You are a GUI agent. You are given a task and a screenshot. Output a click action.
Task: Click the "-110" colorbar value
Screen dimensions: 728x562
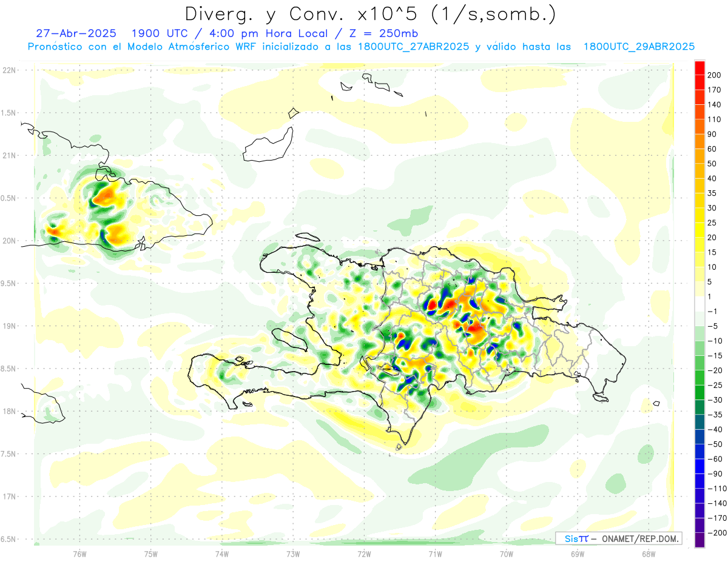click(717, 488)
